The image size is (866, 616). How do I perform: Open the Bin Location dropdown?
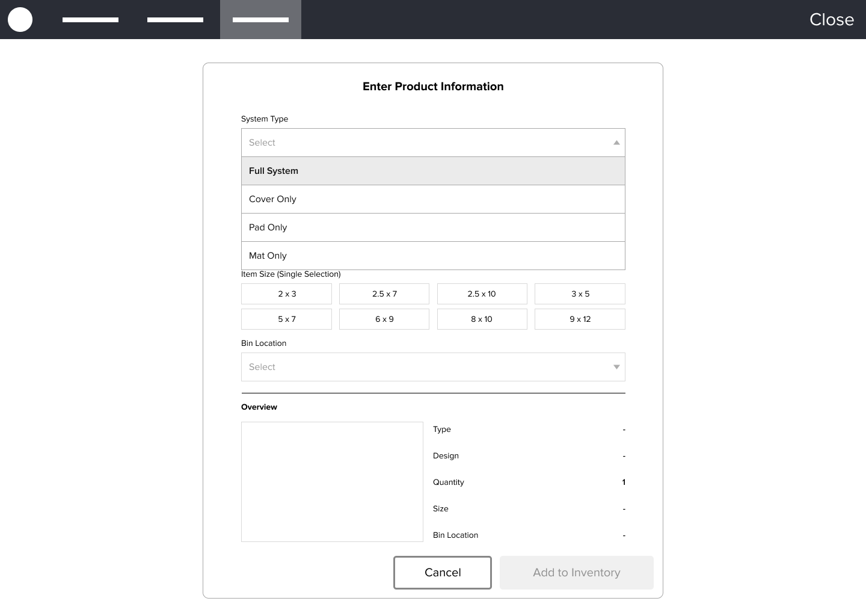[433, 367]
